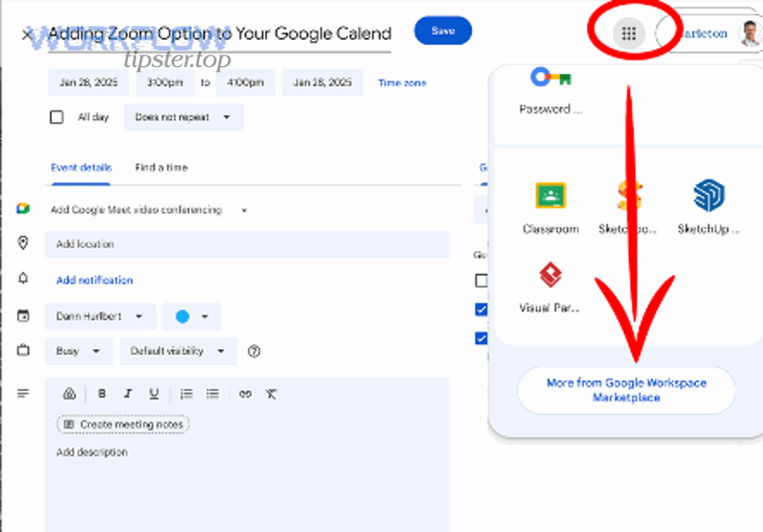Click the calendar icon beside Dann Hurlbert
This screenshot has height=532, width=763.
tap(23, 316)
